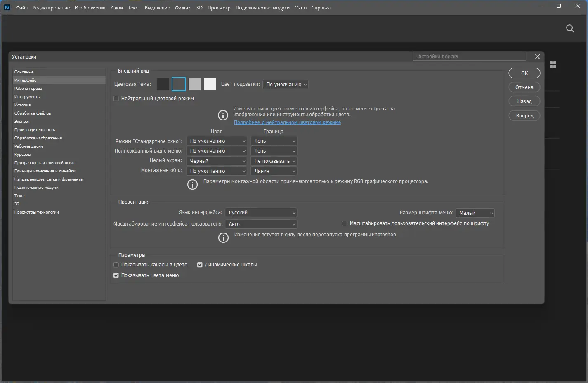Toggle Показывать каналы в цвете checkbox

pyautogui.click(x=116, y=265)
